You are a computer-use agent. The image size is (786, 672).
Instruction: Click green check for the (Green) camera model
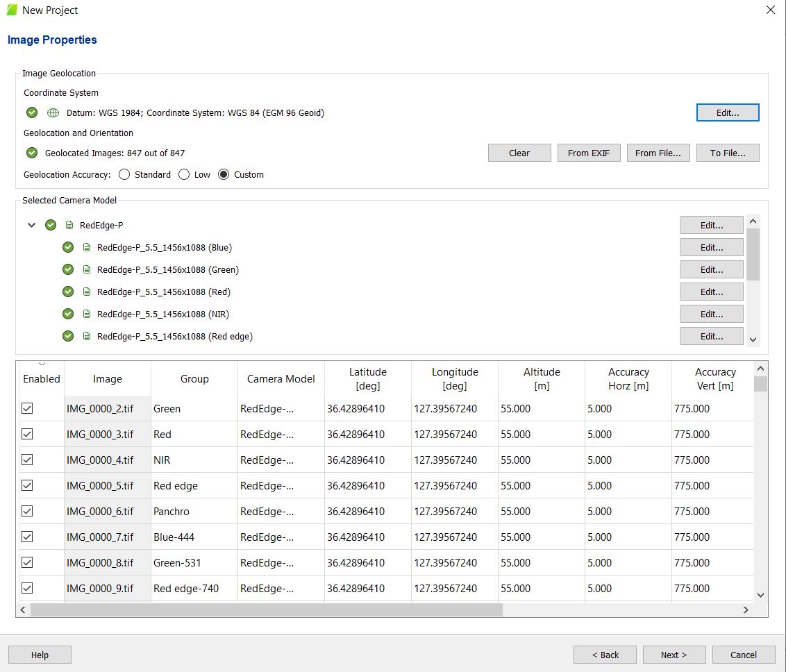pyautogui.click(x=68, y=269)
